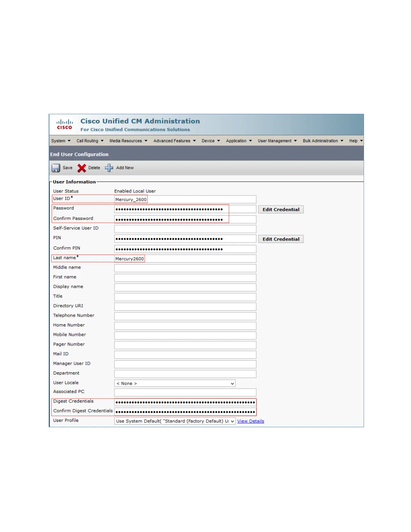Viewport: 411px width, 532px height.
Task: Open the Media Resources menu
Action: pyautogui.click(x=128, y=141)
